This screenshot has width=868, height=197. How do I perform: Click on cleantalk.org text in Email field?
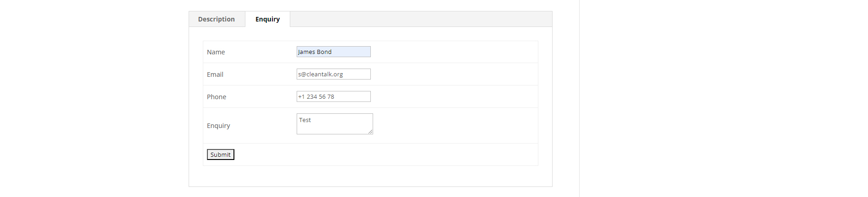coord(325,74)
